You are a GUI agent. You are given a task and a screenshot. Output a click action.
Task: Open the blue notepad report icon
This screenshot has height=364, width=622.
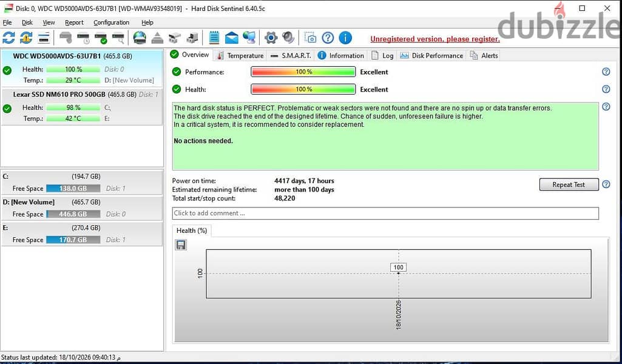[x=214, y=38]
